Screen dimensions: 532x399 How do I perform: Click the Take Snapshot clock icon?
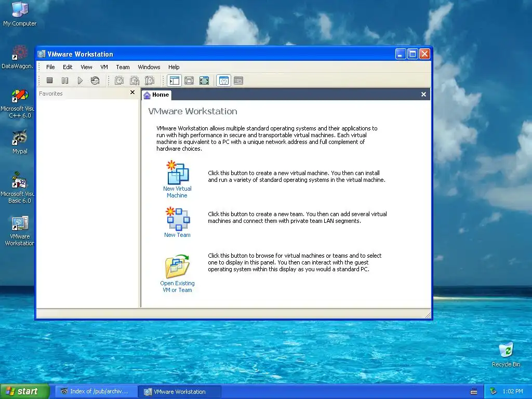pos(119,81)
